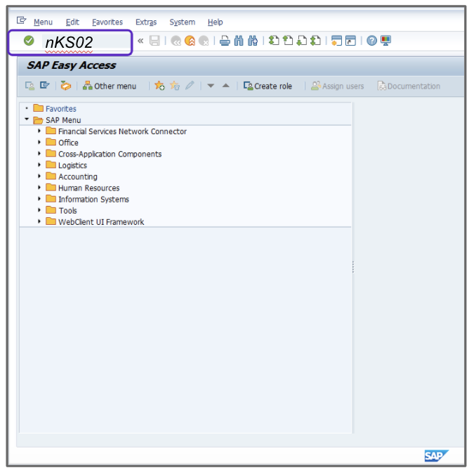The image size is (476, 475).
Task: Expand the Accounting tree node
Action: tap(40, 176)
